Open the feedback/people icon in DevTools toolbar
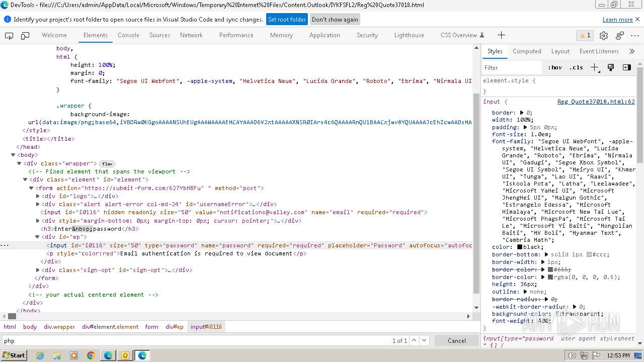The height and width of the screenshot is (362, 644). pos(620,35)
